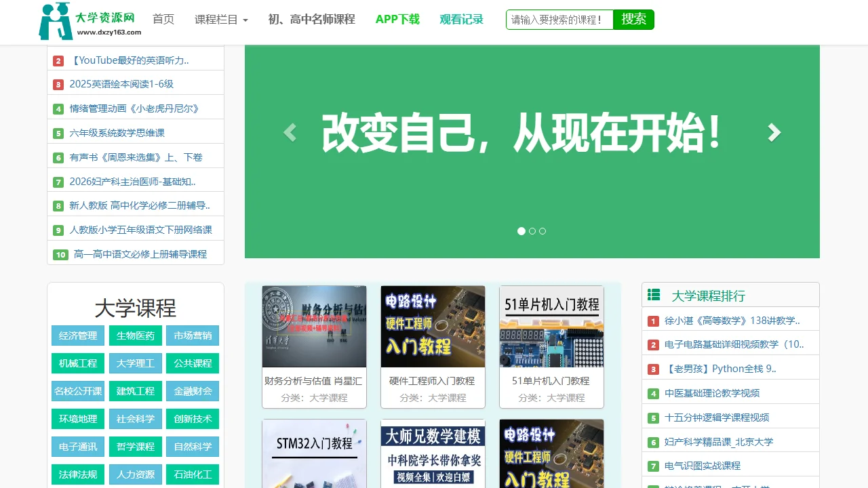
Task: Expand the 课程栏目 chevron arrow
Action: pos(245,20)
